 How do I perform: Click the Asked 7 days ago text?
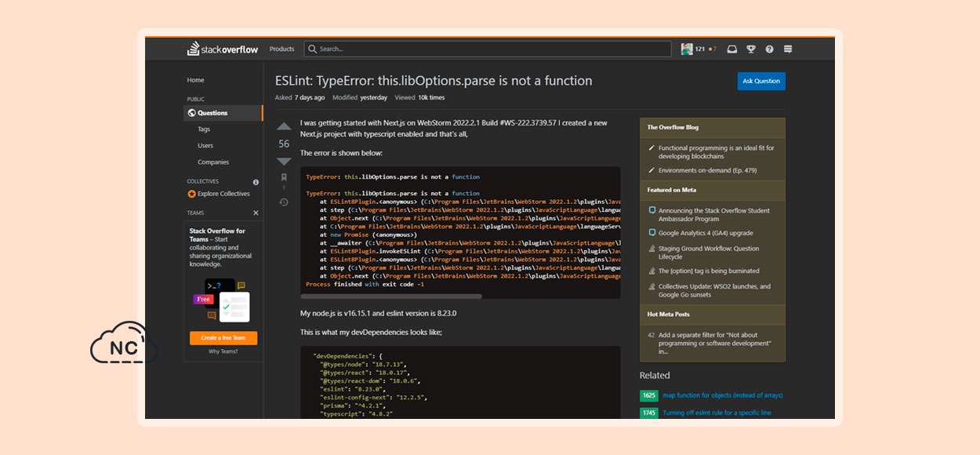[x=300, y=98]
